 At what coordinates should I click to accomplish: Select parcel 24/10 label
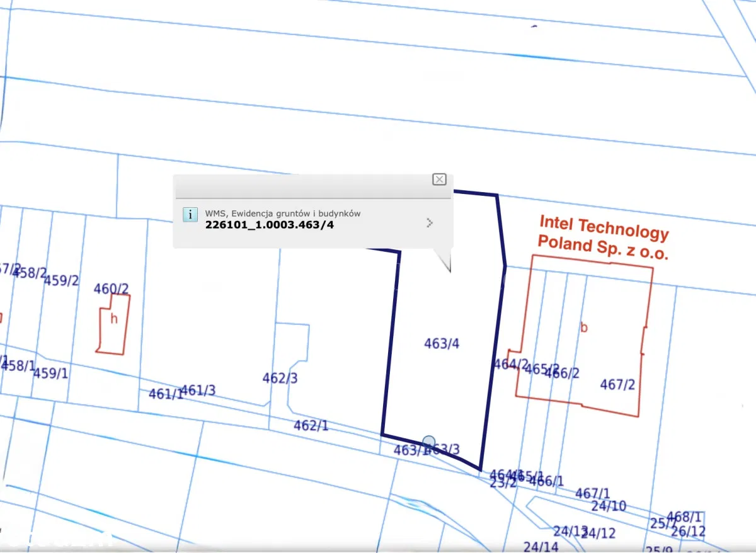click(x=609, y=506)
